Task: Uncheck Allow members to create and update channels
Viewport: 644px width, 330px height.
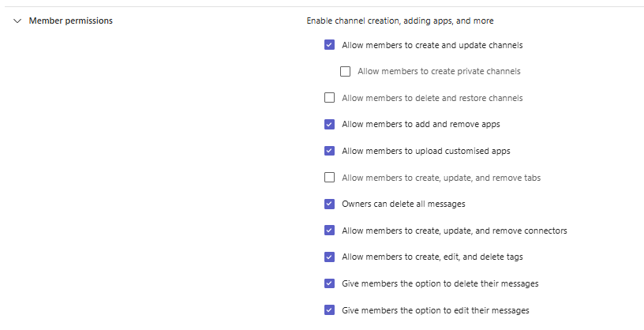Action: [x=329, y=46]
